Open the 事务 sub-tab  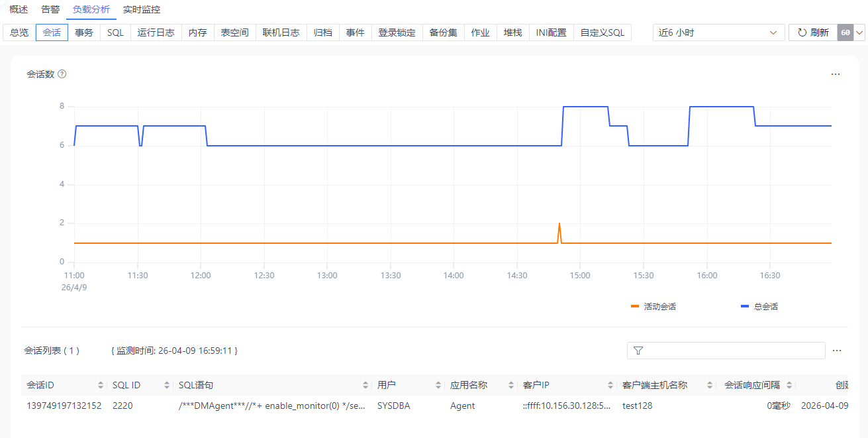(x=84, y=32)
